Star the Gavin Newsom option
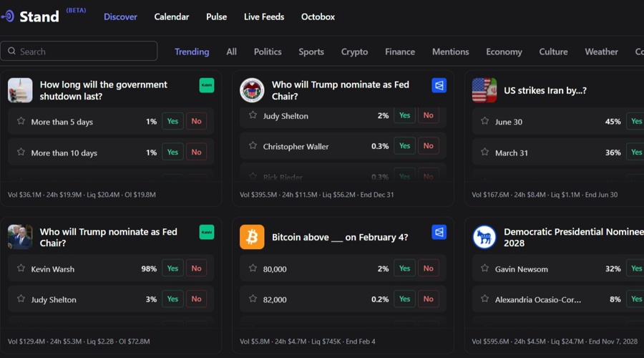644x358 pixels. 485,268
